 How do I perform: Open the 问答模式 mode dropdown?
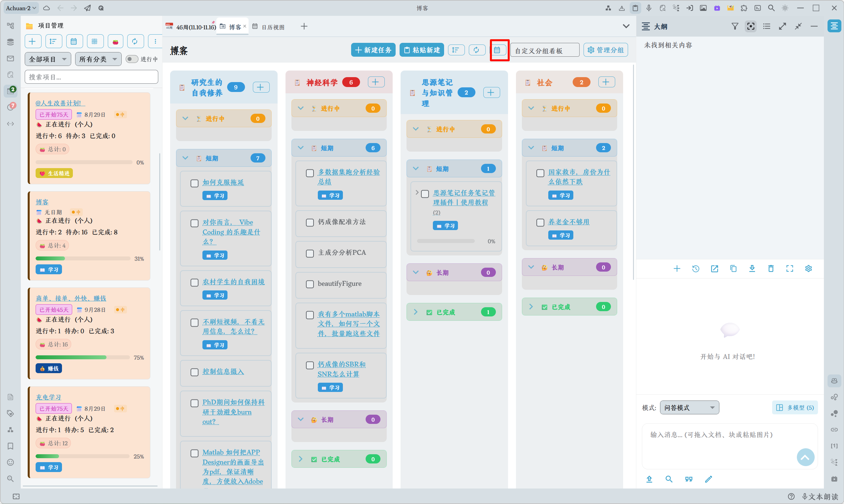click(689, 407)
